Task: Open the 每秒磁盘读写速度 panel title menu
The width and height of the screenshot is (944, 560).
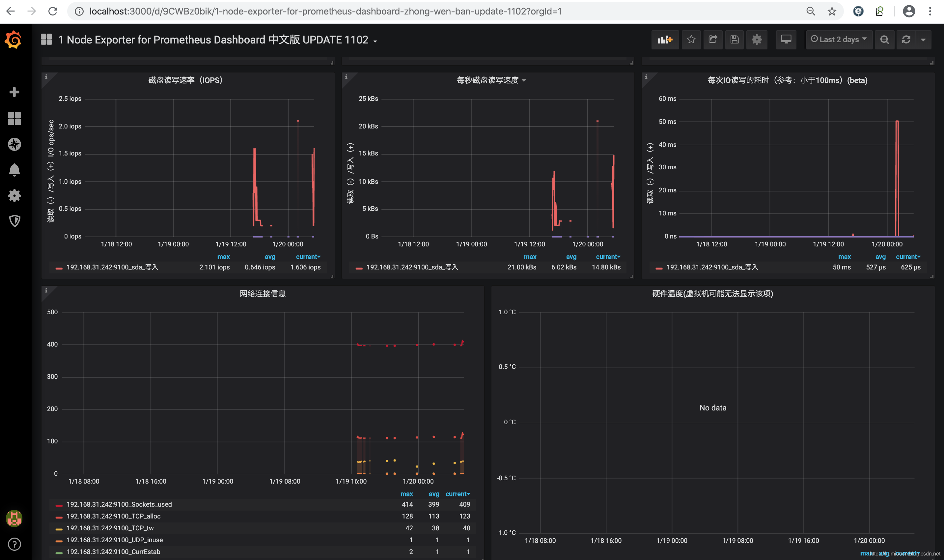Action: pyautogui.click(x=491, y=80)
